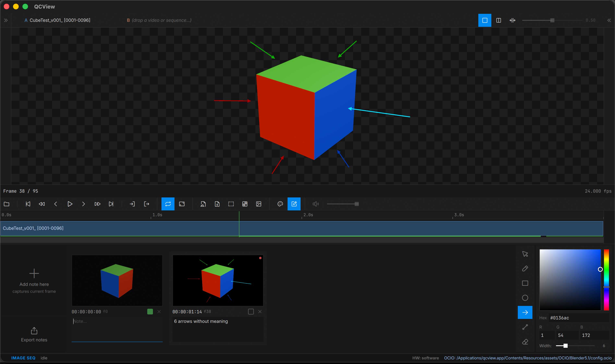The image size is (615, 364).
Task: Open the f0 note thumbnail
Action: (x=117, y=280)
